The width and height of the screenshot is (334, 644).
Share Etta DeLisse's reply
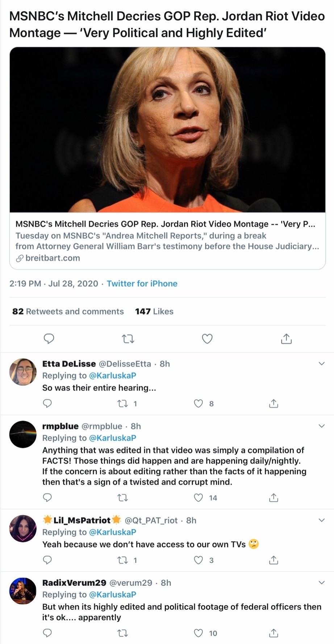pos(274,403)
